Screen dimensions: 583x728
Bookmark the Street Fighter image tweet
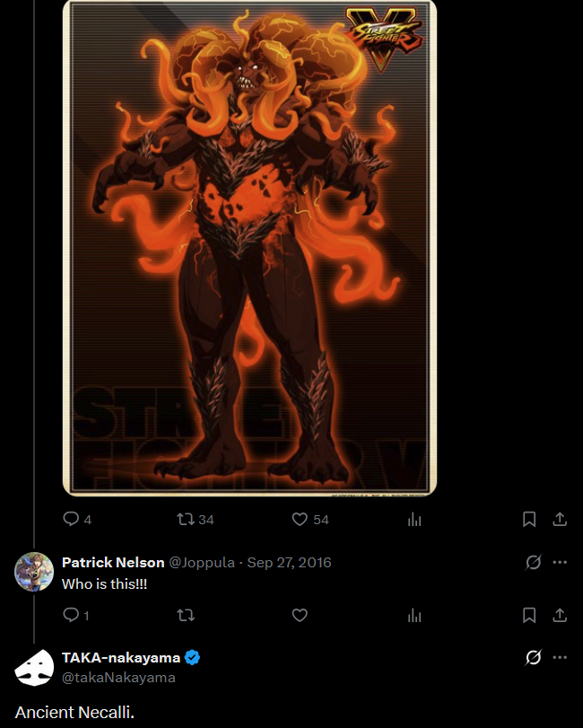[x=529, y=519]
